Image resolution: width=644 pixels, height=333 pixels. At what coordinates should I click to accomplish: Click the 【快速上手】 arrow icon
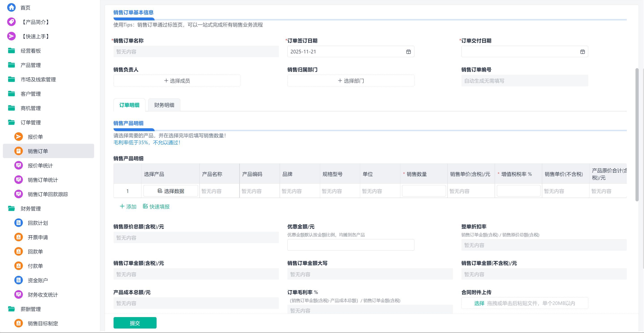(x=11, y=36)
